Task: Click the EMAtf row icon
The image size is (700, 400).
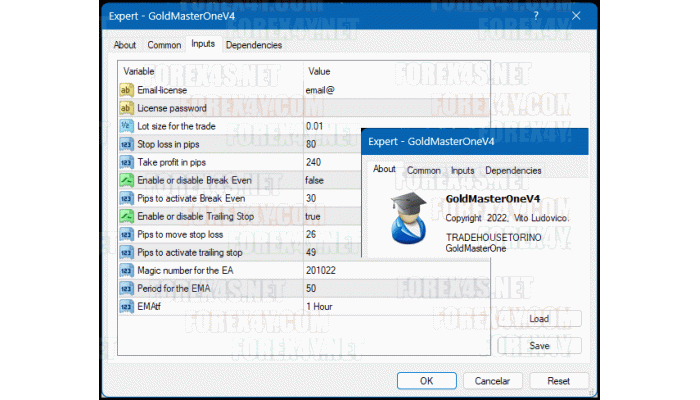Action: pyautogui.click(x=127, y=306)
